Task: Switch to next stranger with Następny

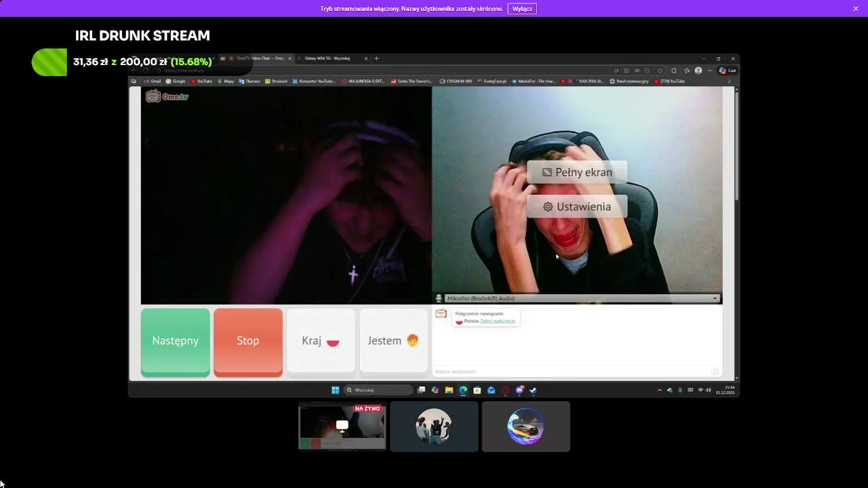Action: pos(176,341)
